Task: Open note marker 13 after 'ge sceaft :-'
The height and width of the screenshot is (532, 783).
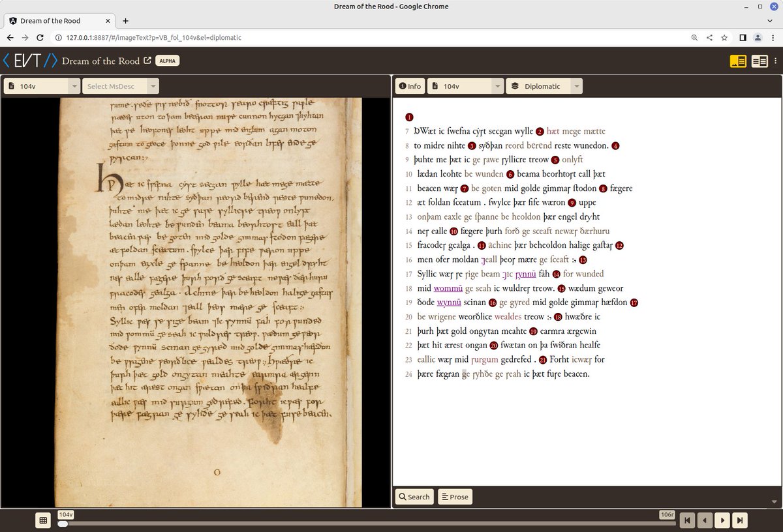Action: (x=583, y=259)
